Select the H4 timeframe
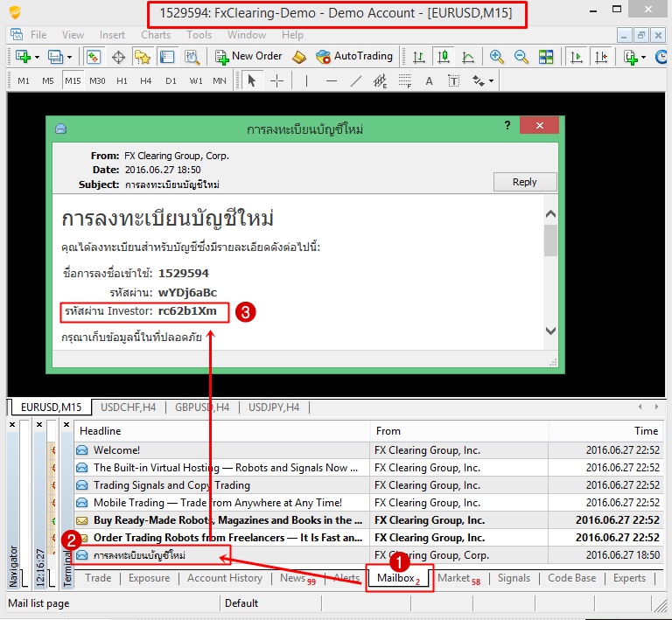 click(146, 81)
